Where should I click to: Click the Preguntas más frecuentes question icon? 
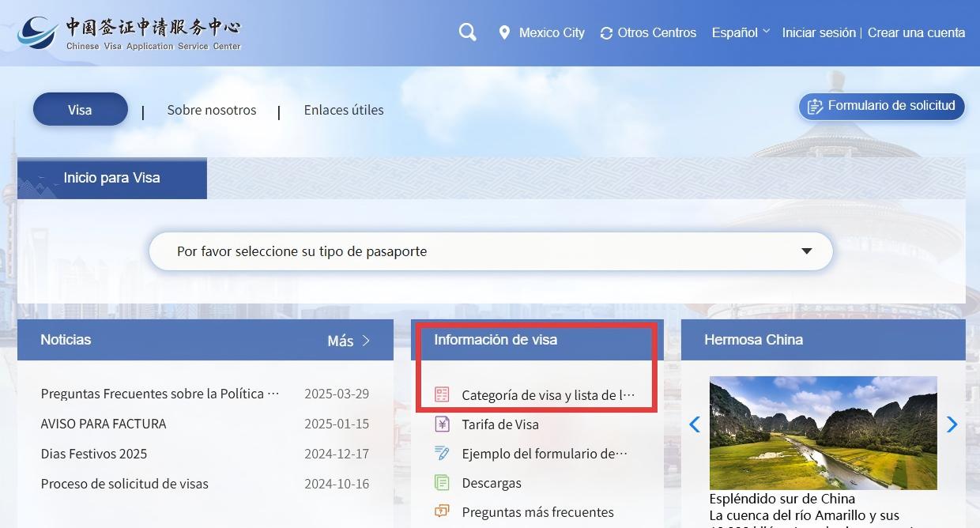pos(442,512)
